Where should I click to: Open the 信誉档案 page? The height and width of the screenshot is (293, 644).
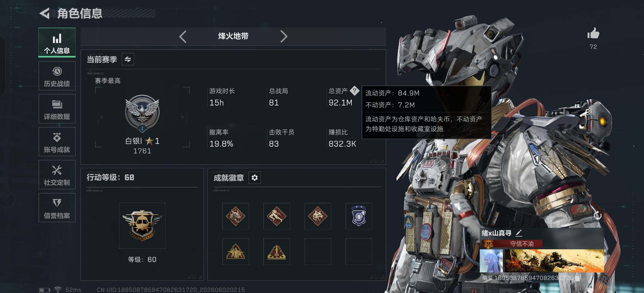point(57,208)
